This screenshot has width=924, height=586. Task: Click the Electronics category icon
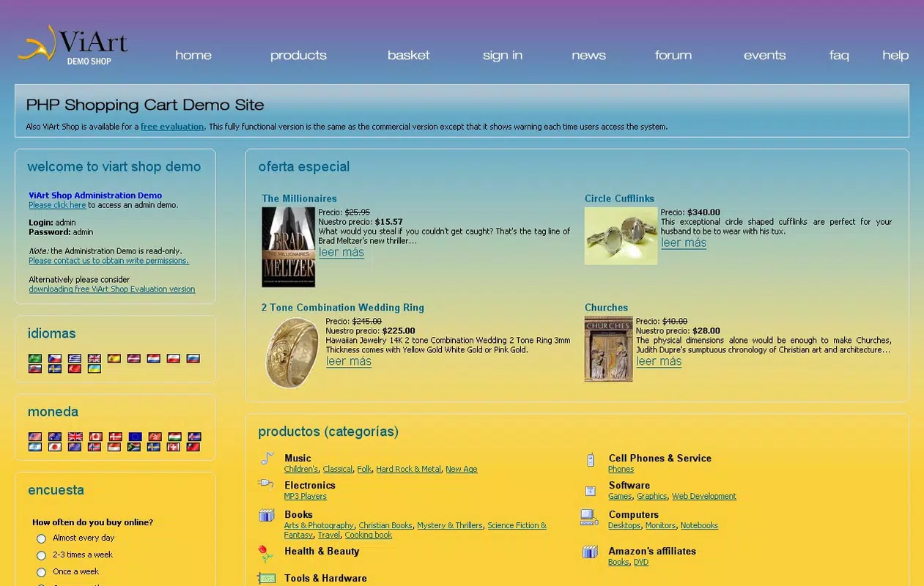click(266, 483)
